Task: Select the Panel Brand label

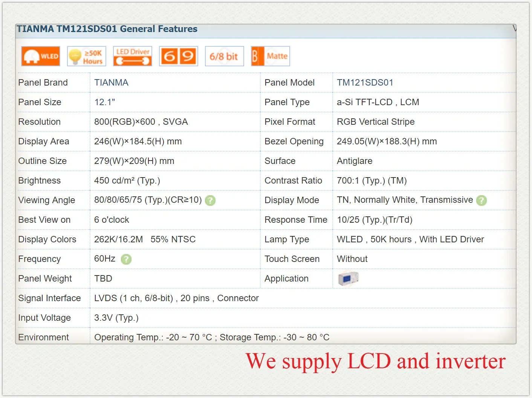Action: (43, 83)
